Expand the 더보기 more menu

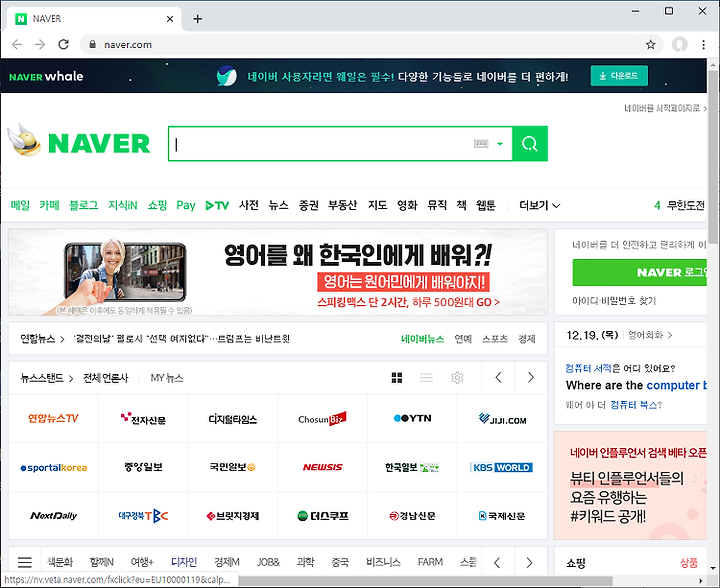click(x=540, y=205)
